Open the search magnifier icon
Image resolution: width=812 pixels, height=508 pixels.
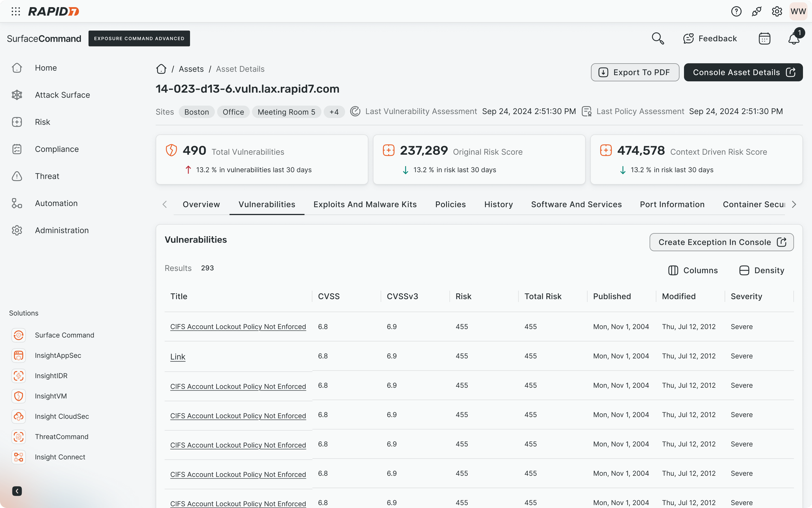[658, 39]
